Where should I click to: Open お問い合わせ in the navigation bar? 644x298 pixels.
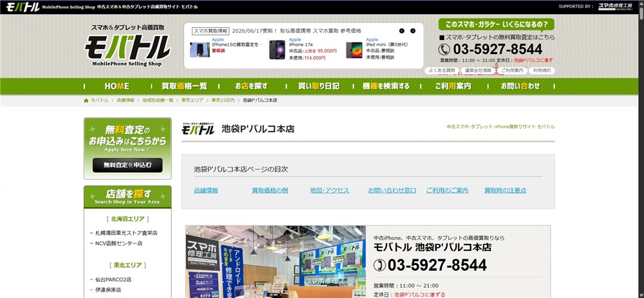point(520,86)
